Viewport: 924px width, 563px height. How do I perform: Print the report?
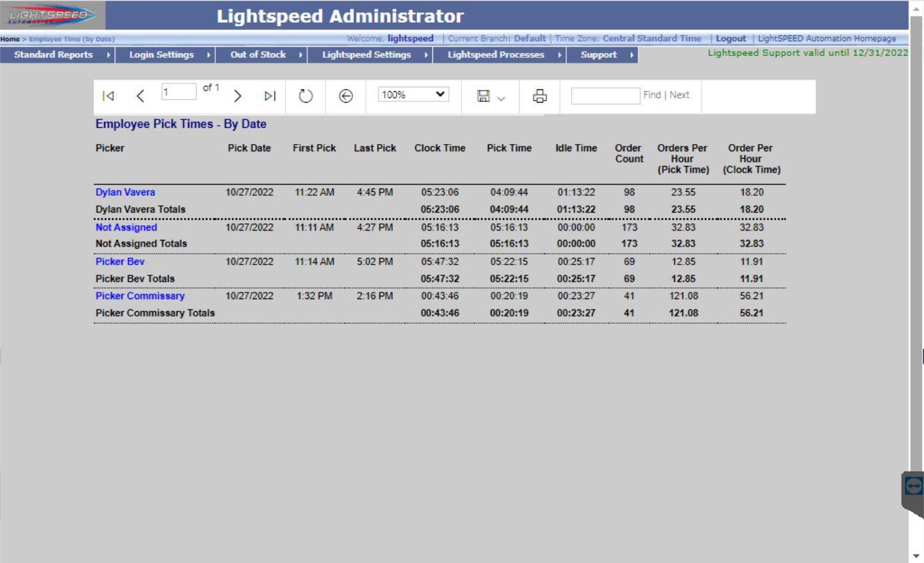click(540, 96)
